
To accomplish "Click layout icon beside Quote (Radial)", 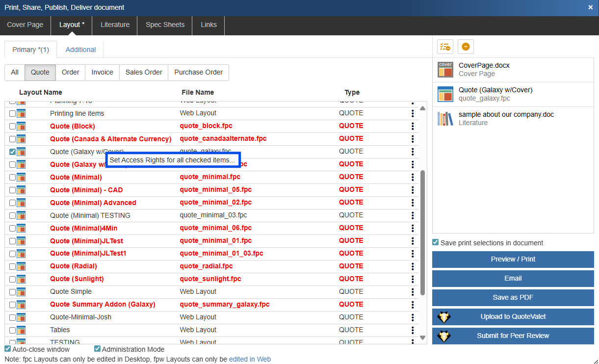I will pos(21,266).
